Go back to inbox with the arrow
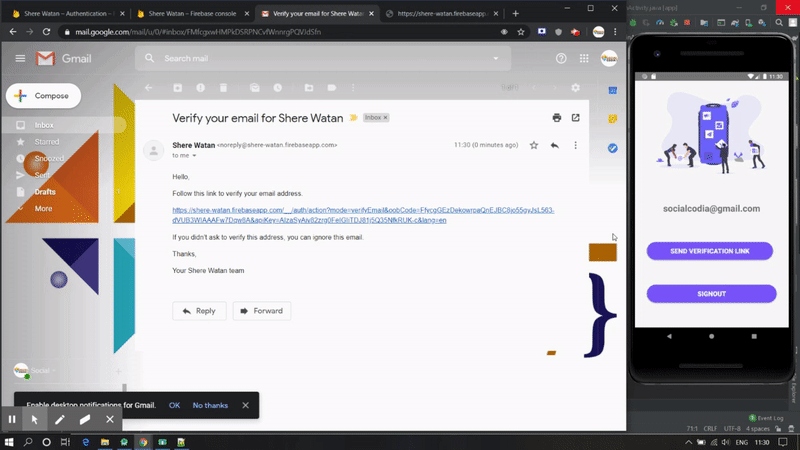The image size is (800, 450). click(x=148, y=88)
